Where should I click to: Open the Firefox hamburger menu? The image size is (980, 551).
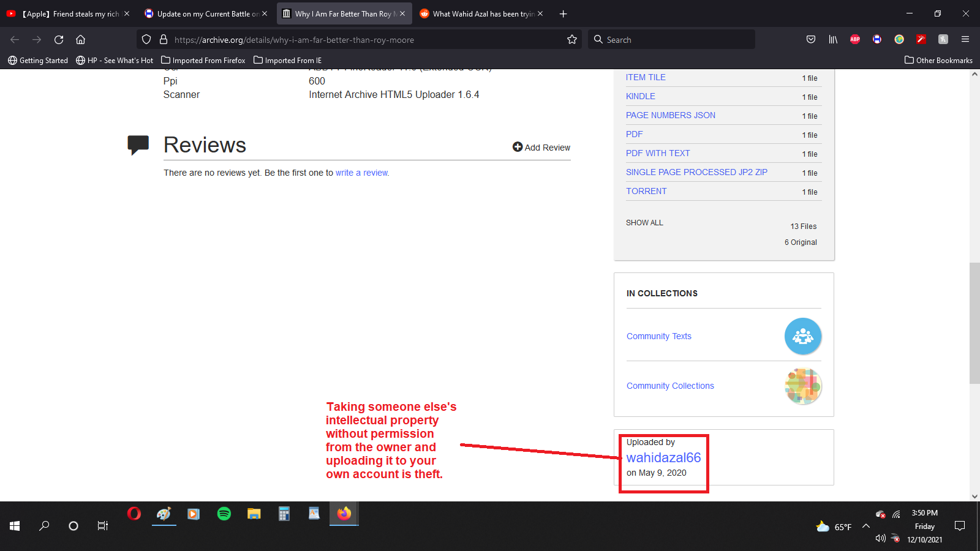click(x=965, y=40)
